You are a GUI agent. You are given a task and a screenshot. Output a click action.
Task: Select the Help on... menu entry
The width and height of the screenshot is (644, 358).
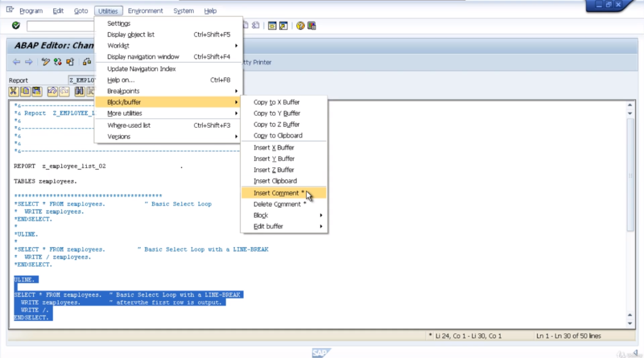pyautogui.click(x=169, y=80)
